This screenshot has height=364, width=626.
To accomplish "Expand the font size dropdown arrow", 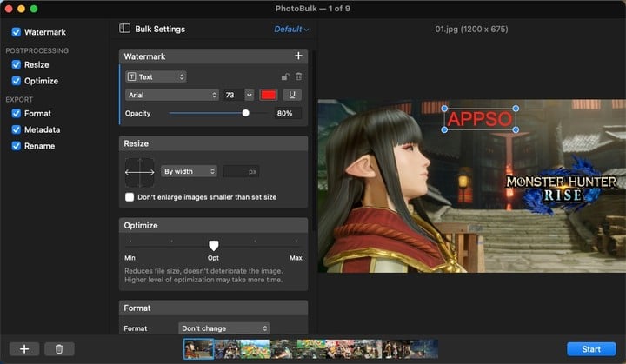I will pos(250,95).
